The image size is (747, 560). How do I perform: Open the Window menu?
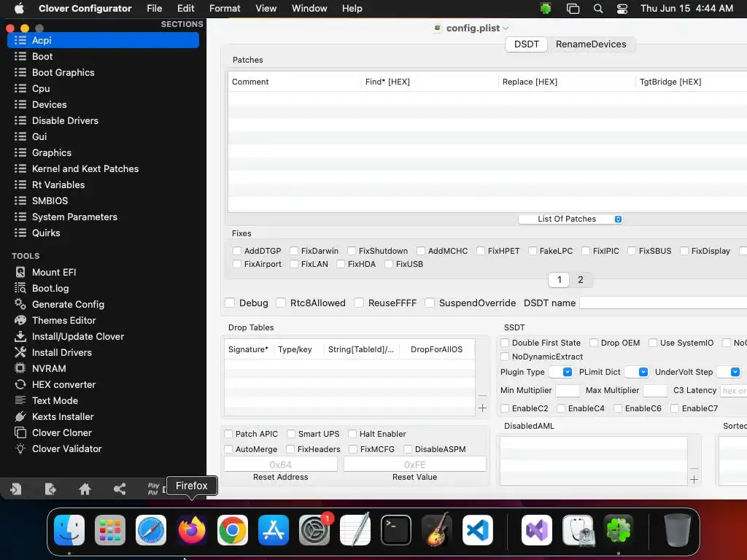click(x=309, y=8)
